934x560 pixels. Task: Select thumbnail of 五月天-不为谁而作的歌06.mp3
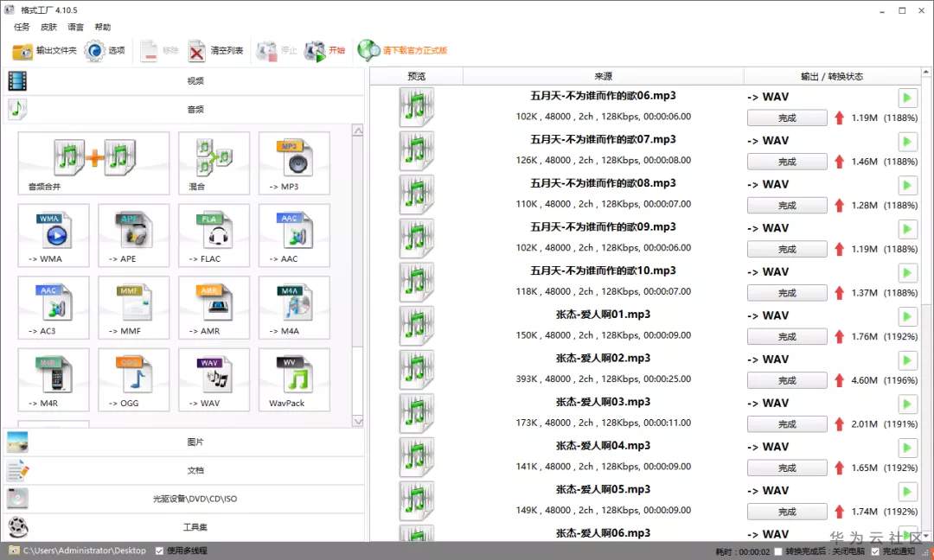pyautogui.click(x=416, y=107)
